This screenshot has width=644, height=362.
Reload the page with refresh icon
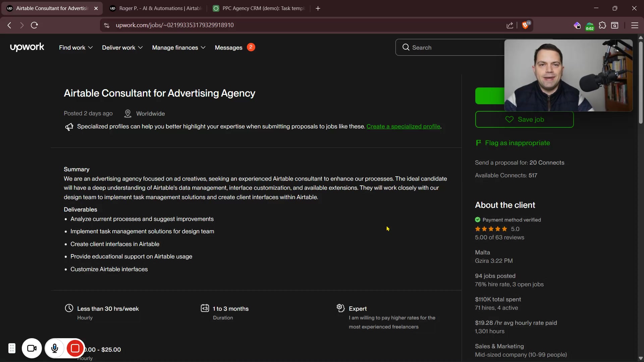[34, 25]
